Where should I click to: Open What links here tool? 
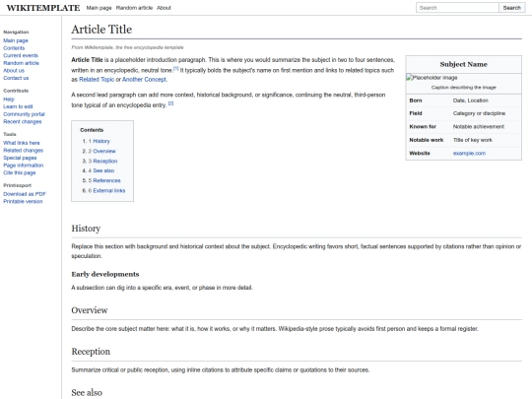22,143
